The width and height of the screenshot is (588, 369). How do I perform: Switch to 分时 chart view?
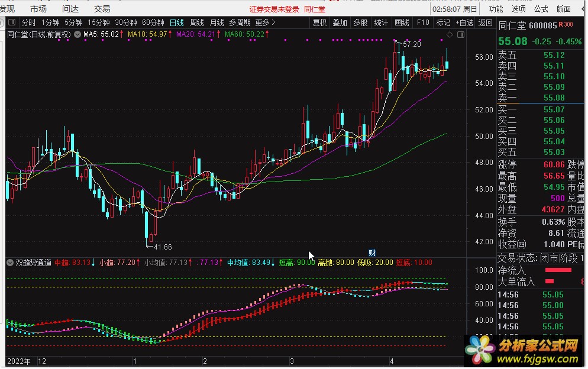click(28, 22)
